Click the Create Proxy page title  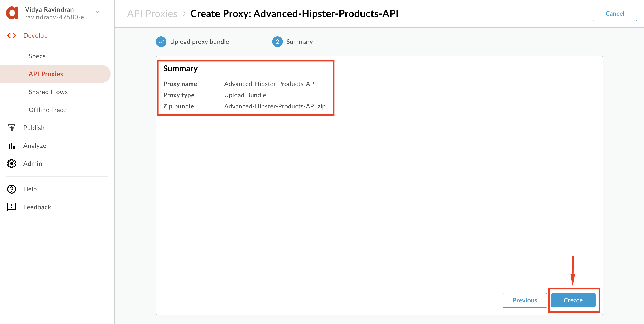(294, 13)
